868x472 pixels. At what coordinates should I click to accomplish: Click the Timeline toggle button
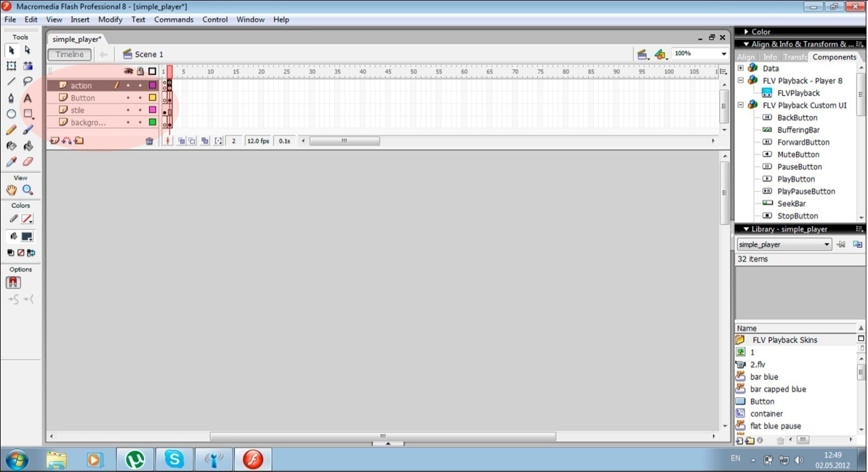69,55
